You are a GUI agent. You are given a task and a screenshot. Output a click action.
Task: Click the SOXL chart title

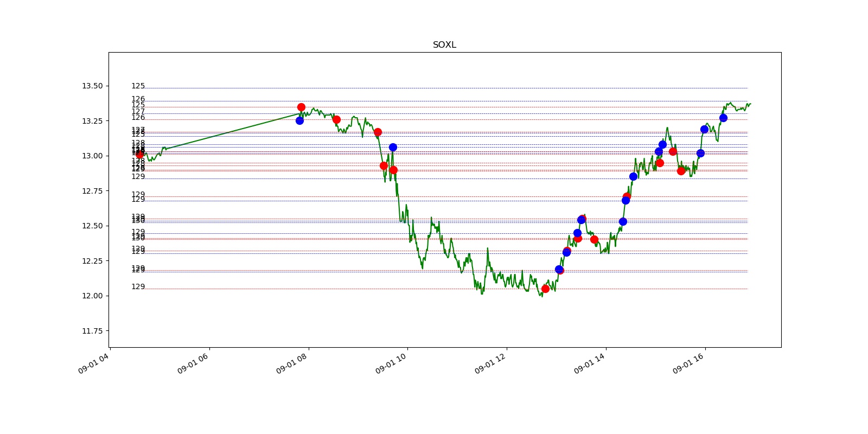(x=444, y=45)
